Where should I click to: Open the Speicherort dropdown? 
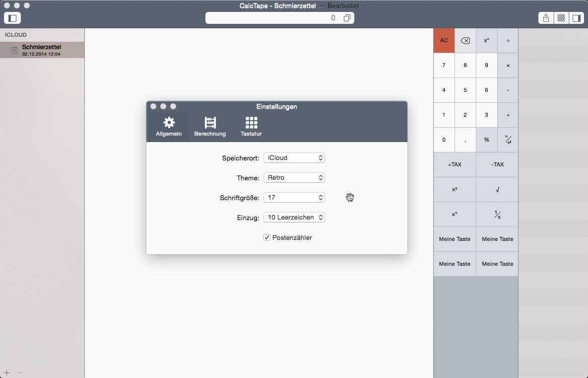pyautogui.click(x=294, y=158)
